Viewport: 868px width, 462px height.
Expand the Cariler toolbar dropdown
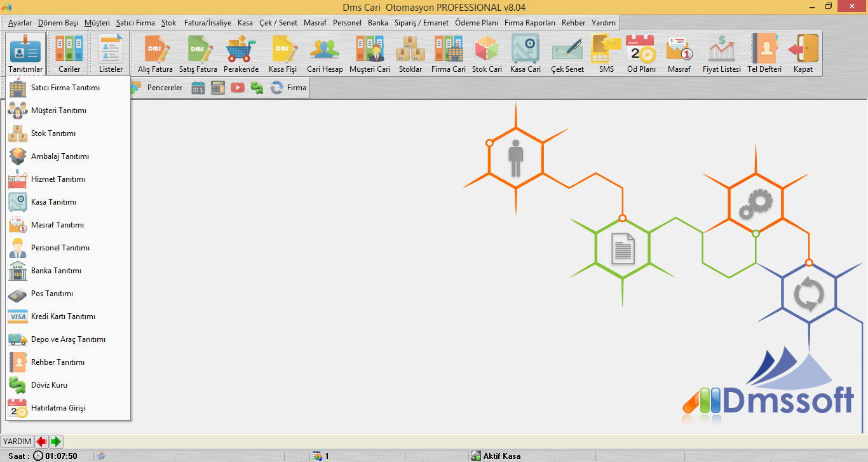click(69, 53)
